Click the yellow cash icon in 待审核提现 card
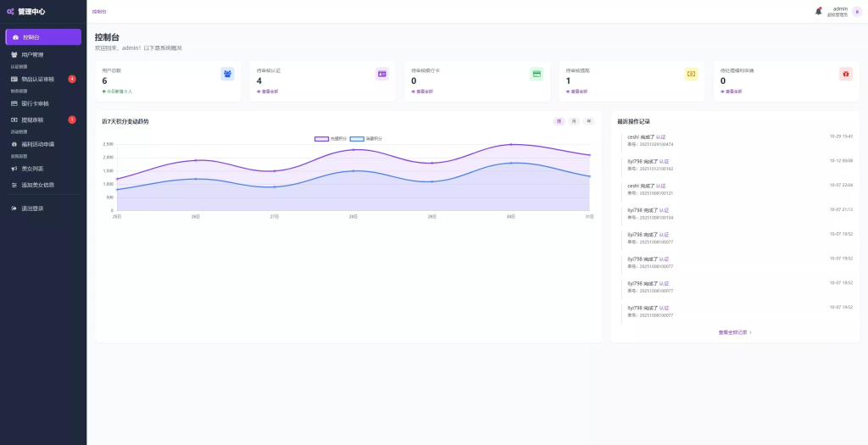The height and width of the screenshot is (445, 868). coord(691,74)
